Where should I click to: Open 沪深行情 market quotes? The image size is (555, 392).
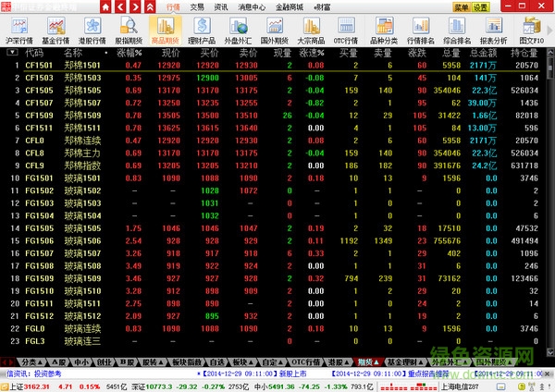(19, 31)
